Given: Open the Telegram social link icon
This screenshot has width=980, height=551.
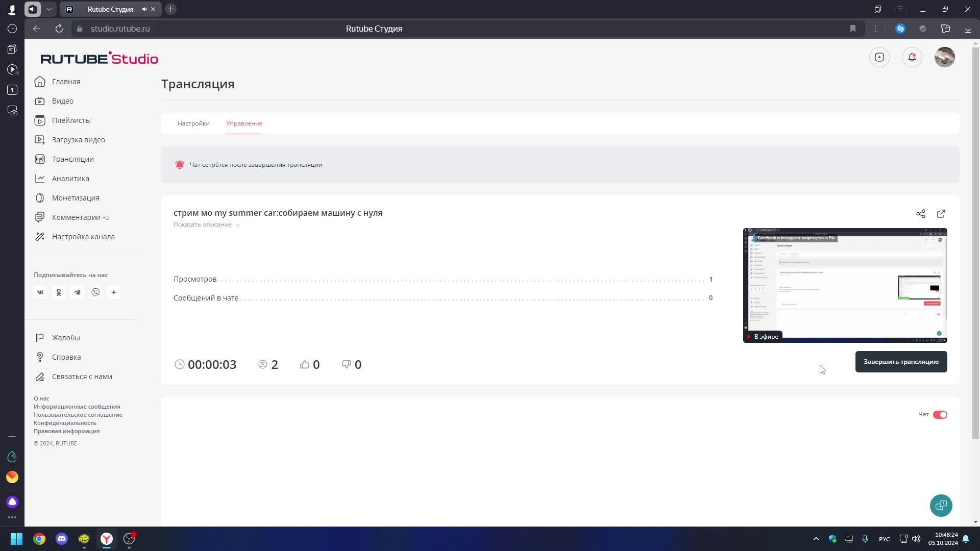Looking at the screenshot, I should (x=77, y=292).
